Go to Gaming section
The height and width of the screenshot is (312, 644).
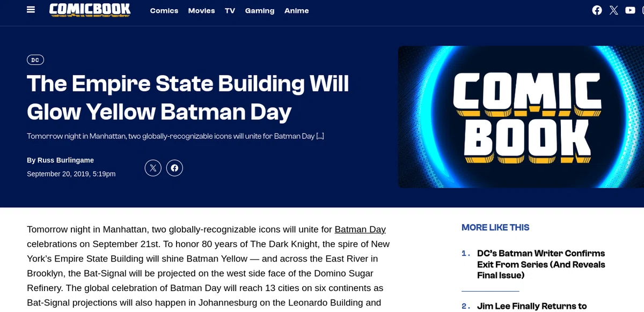click(260, 11)
